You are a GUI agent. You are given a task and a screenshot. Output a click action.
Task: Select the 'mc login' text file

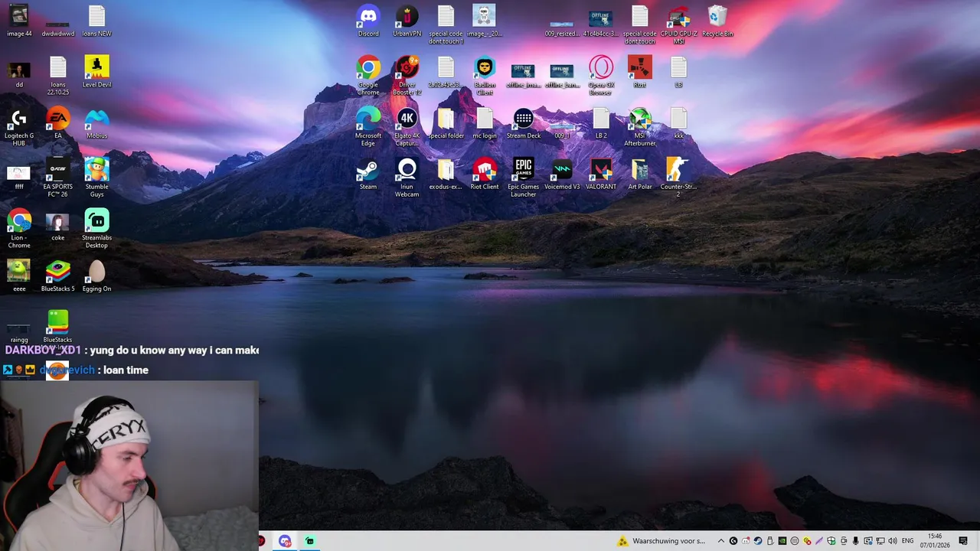pyautogui.click(x=485, y=123)
